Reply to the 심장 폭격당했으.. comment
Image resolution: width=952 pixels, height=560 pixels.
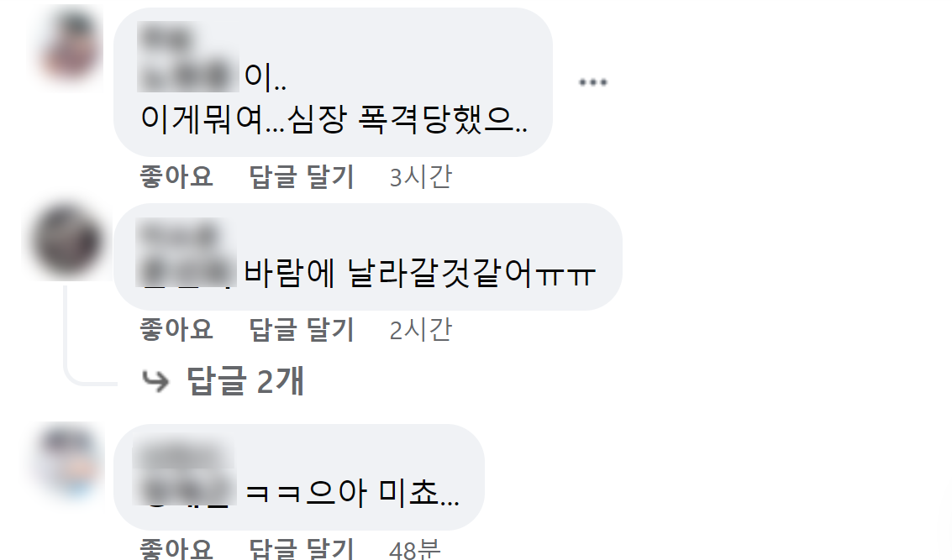(302, 176)
